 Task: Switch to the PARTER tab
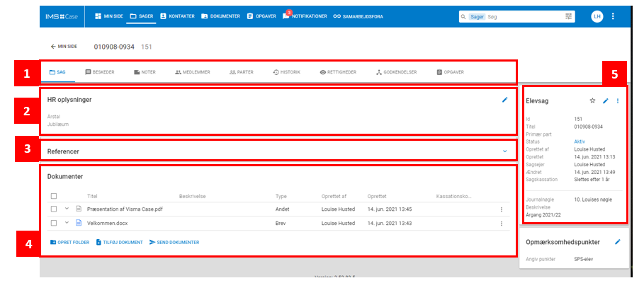(242, 72)
